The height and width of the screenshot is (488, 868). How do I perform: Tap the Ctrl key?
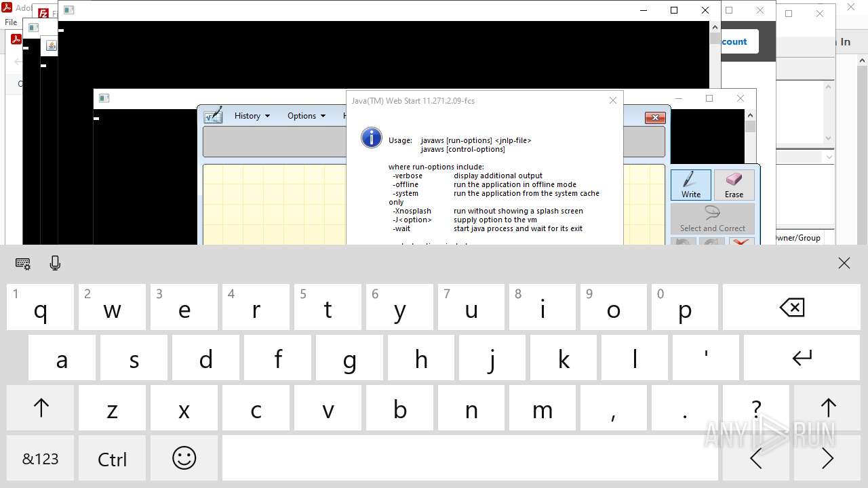(112, 458)
